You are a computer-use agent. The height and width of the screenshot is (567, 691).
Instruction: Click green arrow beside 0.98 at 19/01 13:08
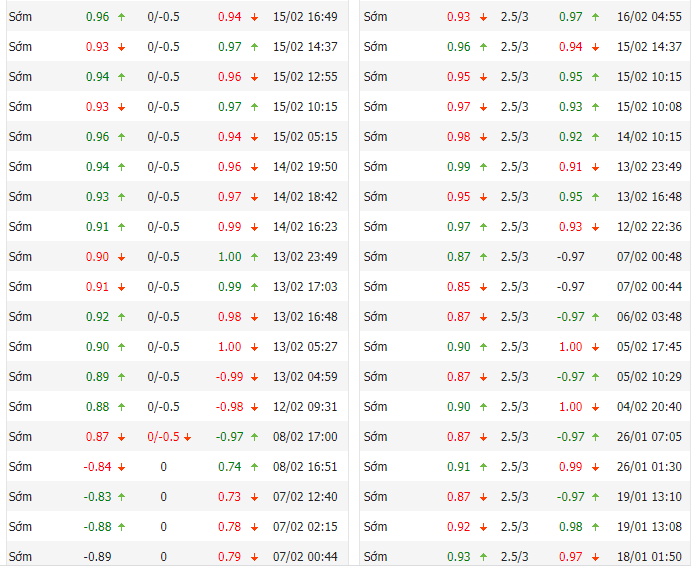click(x=595, y=527)
